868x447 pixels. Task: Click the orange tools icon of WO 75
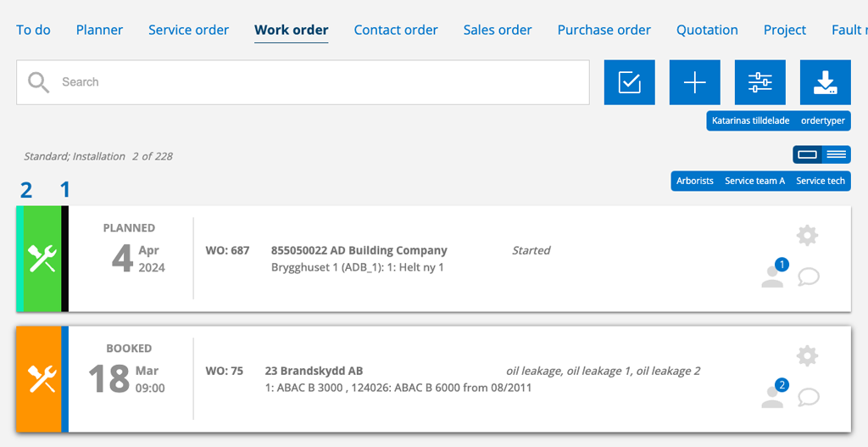coord(42,379)
